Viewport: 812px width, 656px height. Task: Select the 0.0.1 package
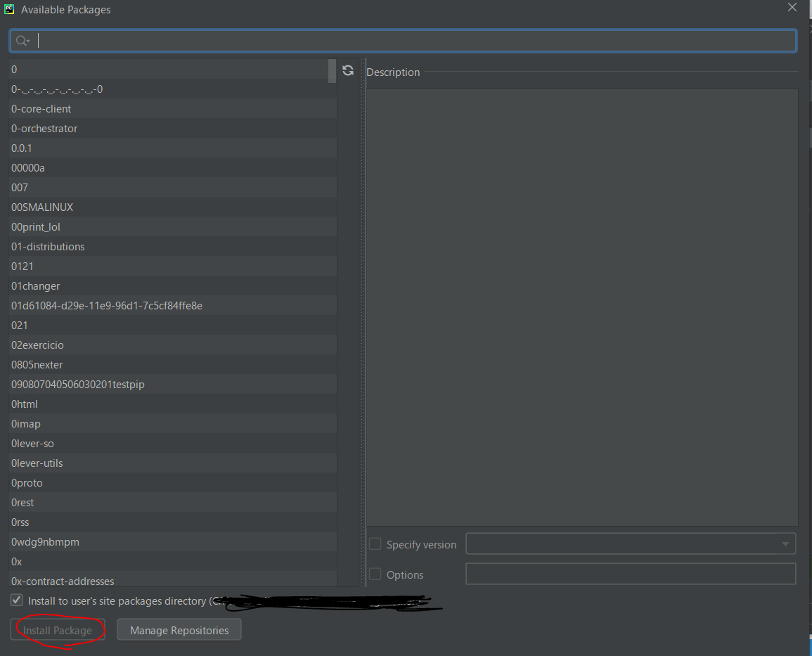coord(172,148)
